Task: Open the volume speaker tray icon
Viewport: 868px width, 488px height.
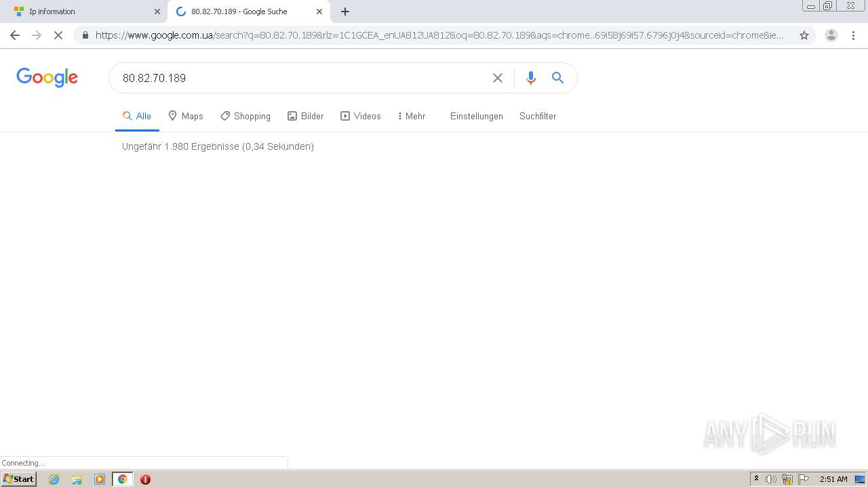Action: pos(771,479)
